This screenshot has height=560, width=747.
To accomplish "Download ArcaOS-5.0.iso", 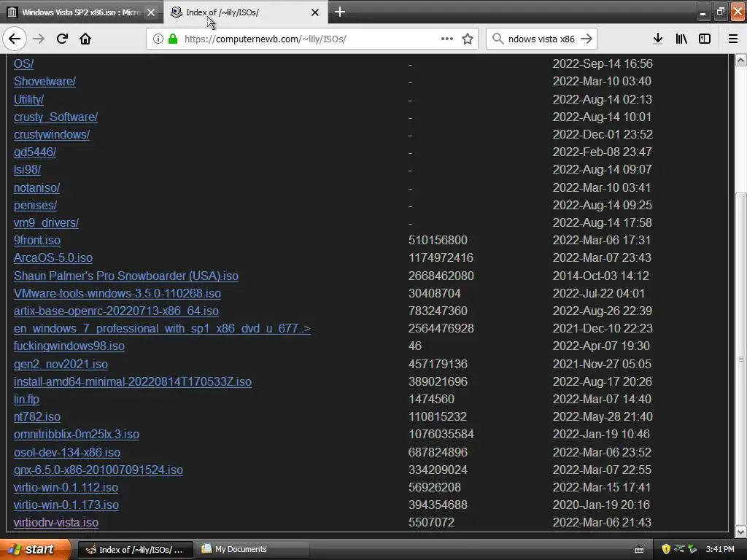I will 53,258.
